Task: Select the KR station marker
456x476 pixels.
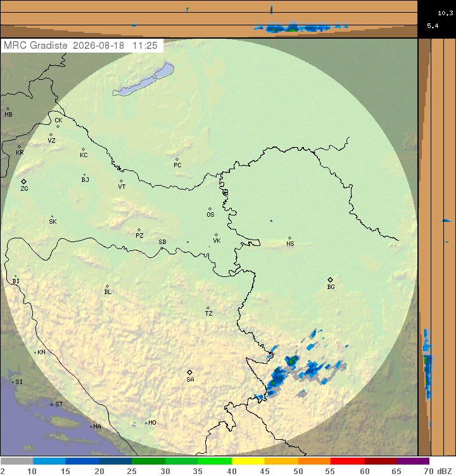Action: click(19, 146)
